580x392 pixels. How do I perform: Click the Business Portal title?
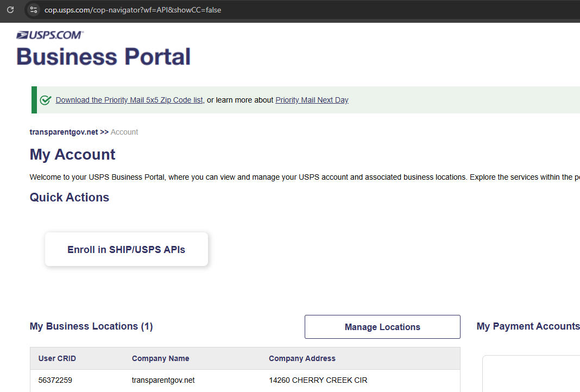[x=103, y=57]
